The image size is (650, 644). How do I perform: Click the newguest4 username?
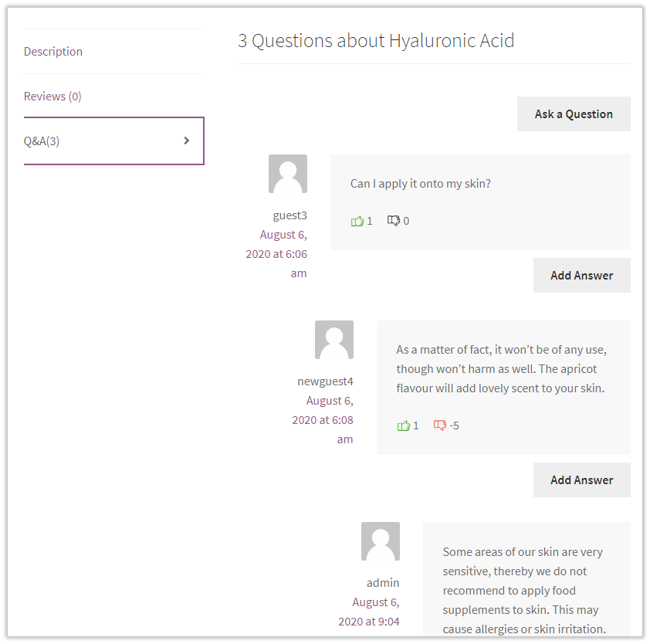tap(325, 381)
